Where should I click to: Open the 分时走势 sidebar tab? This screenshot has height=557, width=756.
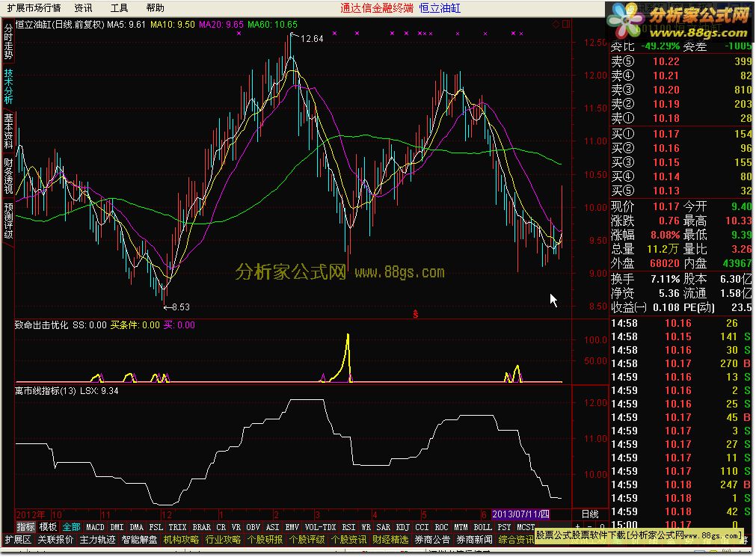coord(8,42)
